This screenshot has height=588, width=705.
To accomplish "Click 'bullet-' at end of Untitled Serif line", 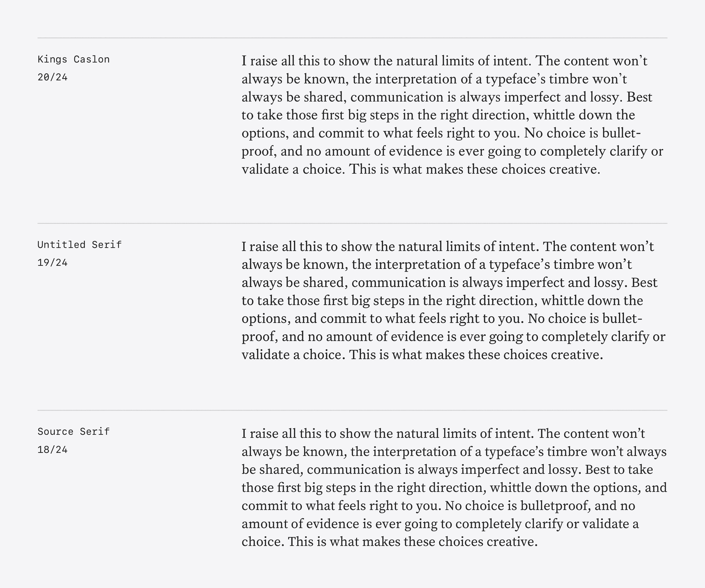I will 623,318.
